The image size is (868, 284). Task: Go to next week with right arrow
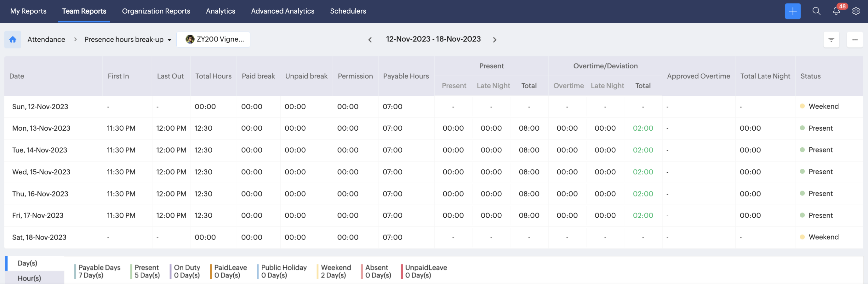[x=494, y=40]
